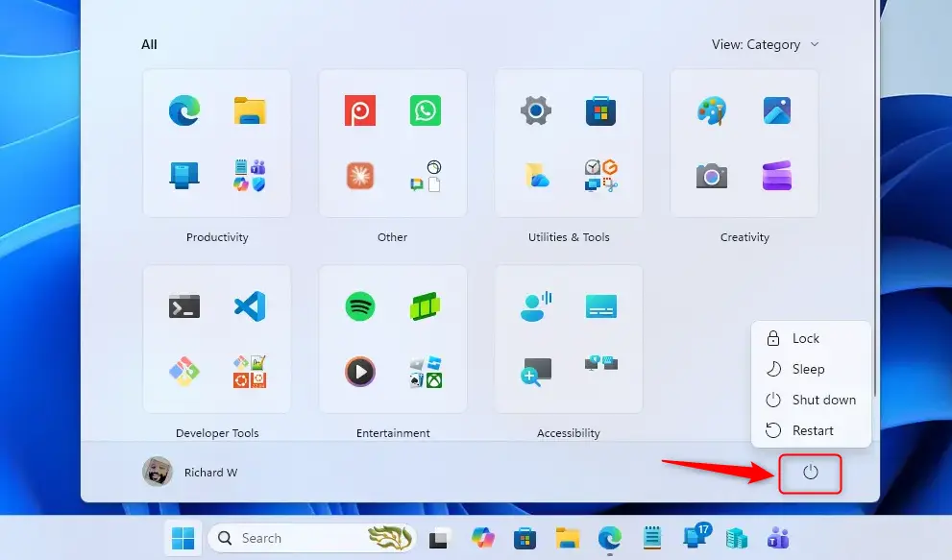Click the All heading text
952x560 pixels.
click(149, 44)
